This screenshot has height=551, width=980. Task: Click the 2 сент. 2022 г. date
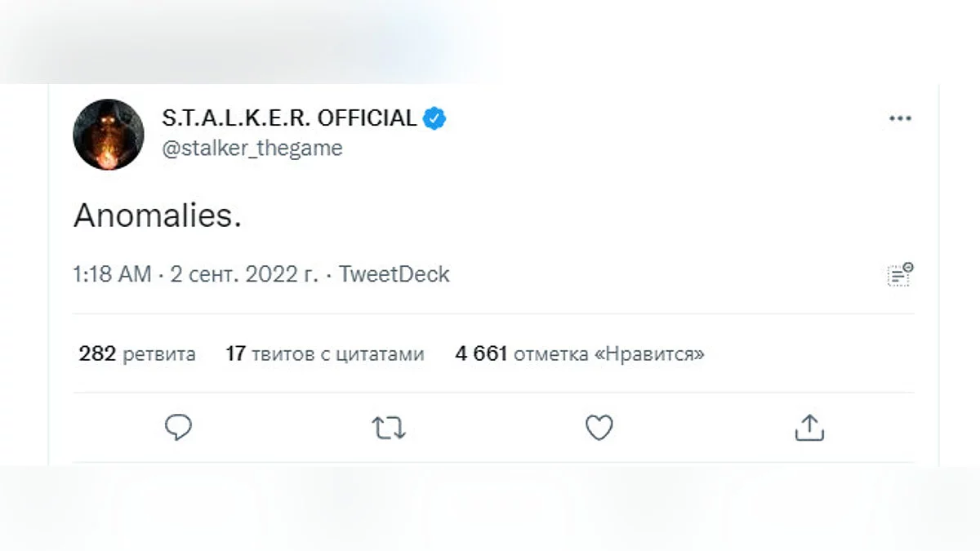click(x=244, y=274)
